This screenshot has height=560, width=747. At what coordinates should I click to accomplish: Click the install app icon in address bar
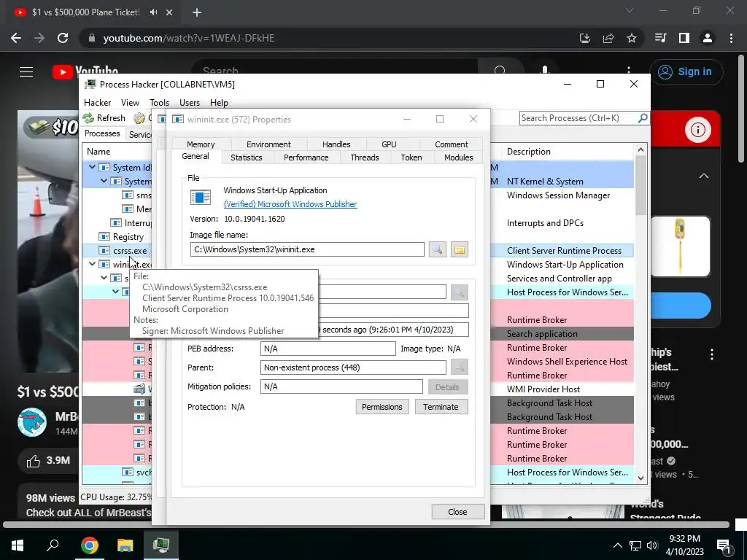click(585, 38)
